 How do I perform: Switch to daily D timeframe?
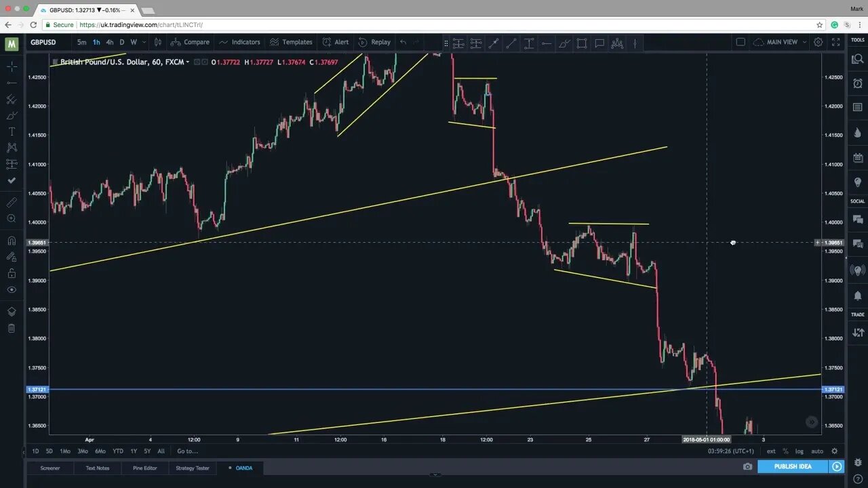(x=122, y=42)
